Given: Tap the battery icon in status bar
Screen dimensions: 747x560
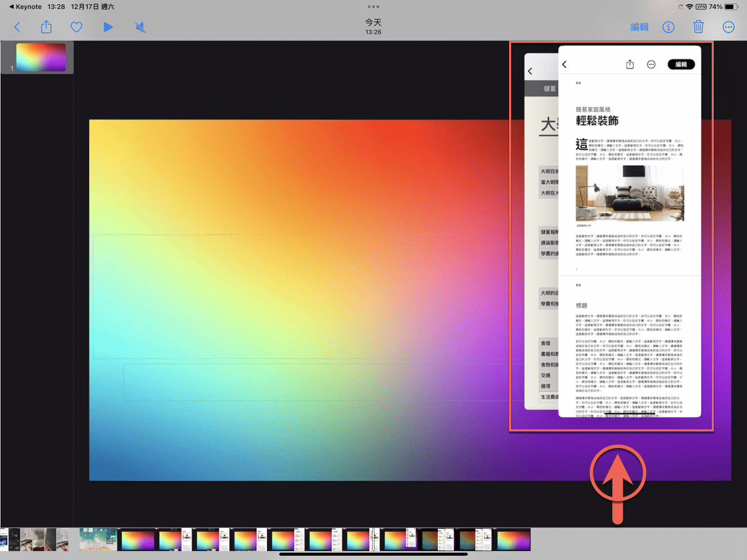Looking at the screenshot, I should click(x=732, y=7).
